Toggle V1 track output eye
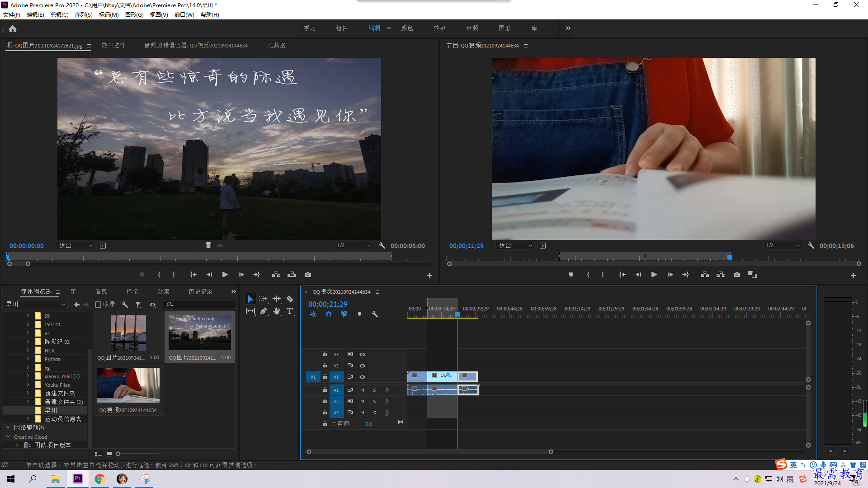 point(362,377)
